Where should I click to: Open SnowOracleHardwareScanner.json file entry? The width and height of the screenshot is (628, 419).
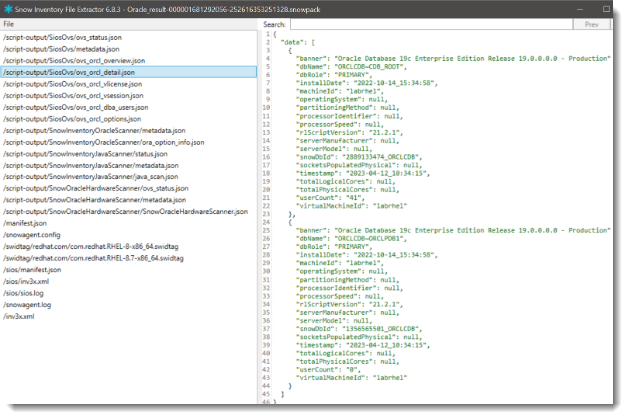tap(125, 211)
